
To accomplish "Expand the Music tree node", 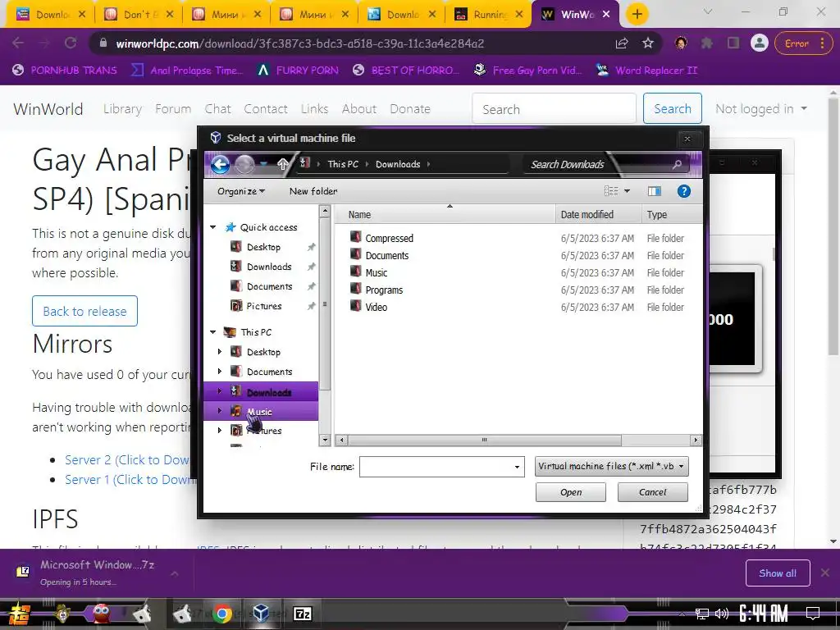I will pos(220,411).
